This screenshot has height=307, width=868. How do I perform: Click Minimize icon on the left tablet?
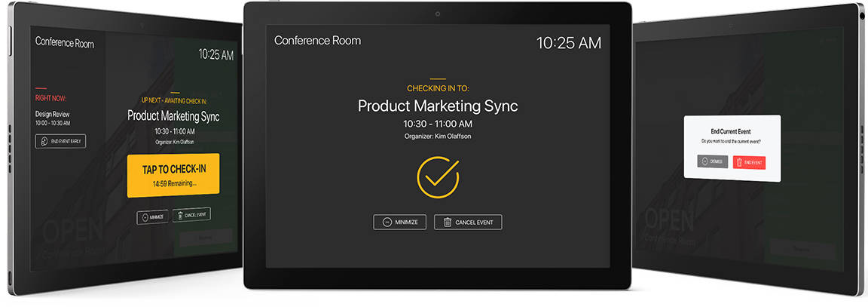click(143, 216)
